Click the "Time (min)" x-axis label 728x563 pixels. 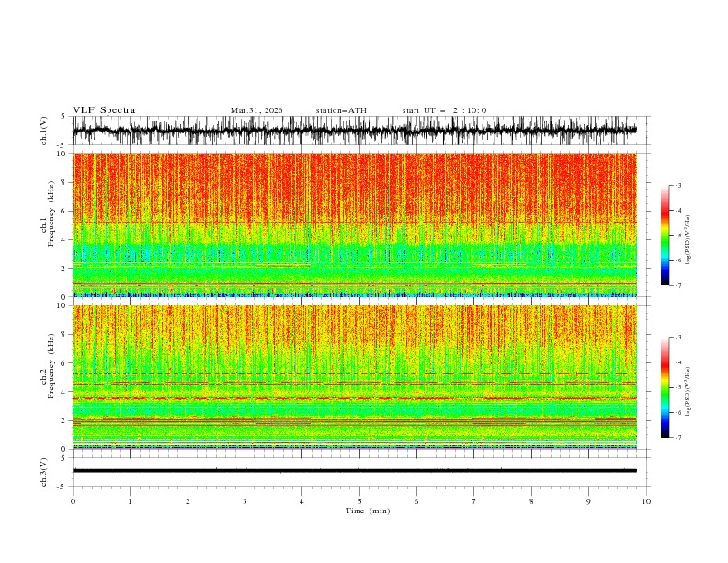click(x=368, y=511)
